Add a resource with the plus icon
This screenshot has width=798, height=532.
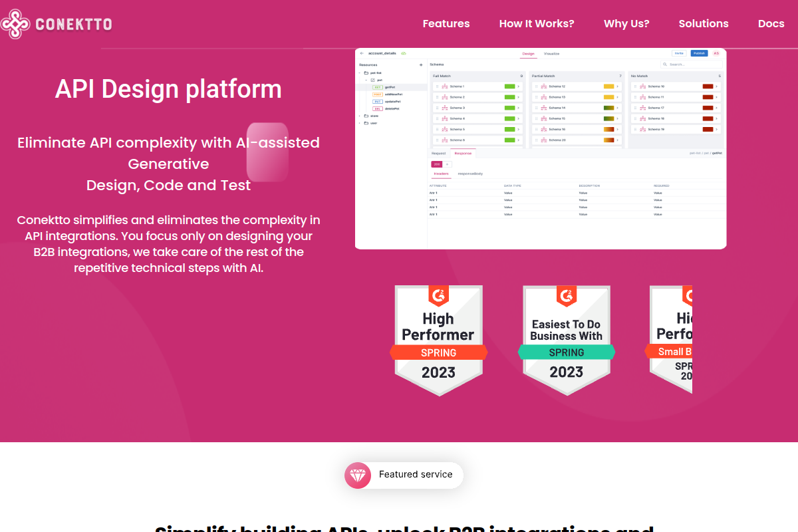(421, 65)
